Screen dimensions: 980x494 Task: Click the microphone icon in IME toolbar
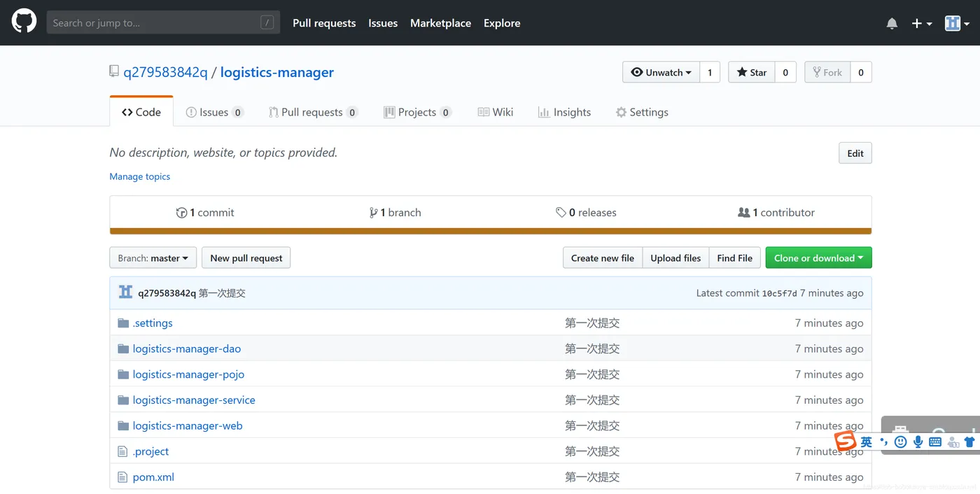[x=918, y=442]
